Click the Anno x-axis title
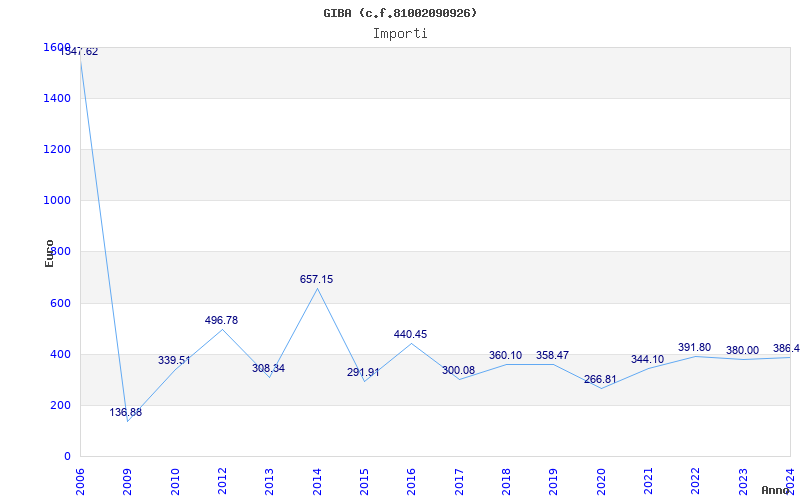 tap(775, 490)
